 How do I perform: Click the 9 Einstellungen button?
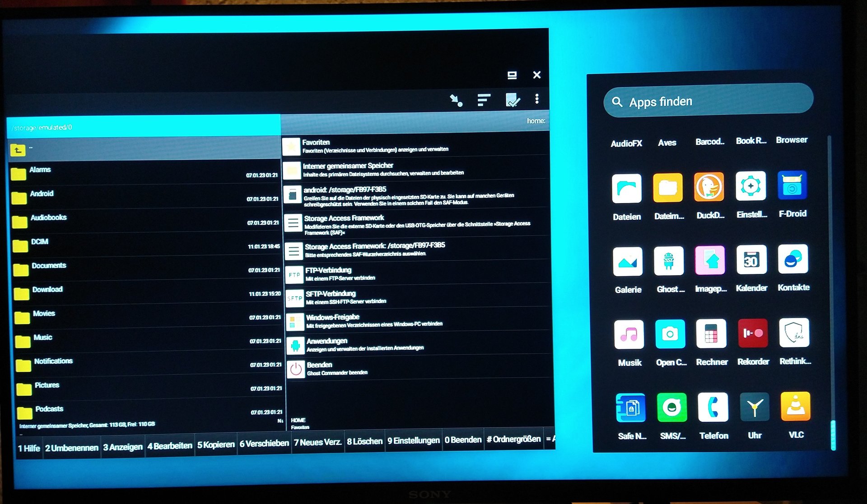pyautogui.click(x=413, y=440)
